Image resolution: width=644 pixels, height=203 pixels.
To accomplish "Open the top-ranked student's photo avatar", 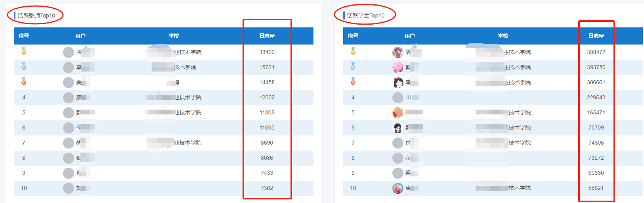I will pyautogui.click(x=397, y=52).
